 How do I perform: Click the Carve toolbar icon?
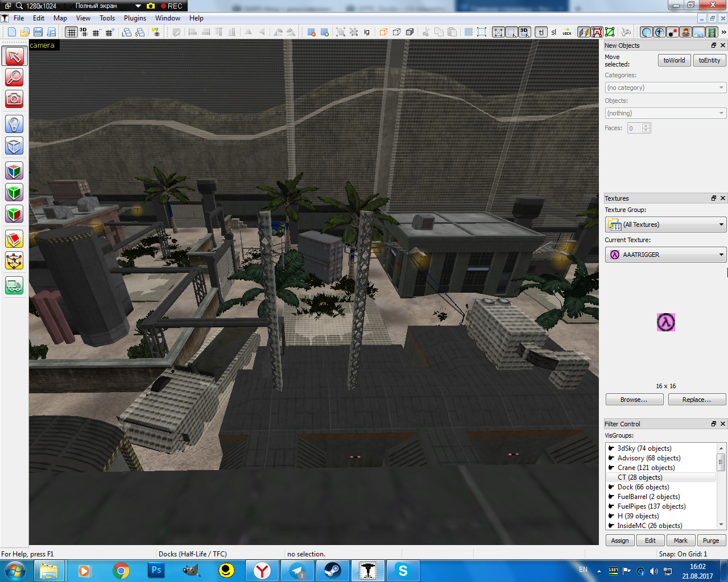(x=312, y=32)
